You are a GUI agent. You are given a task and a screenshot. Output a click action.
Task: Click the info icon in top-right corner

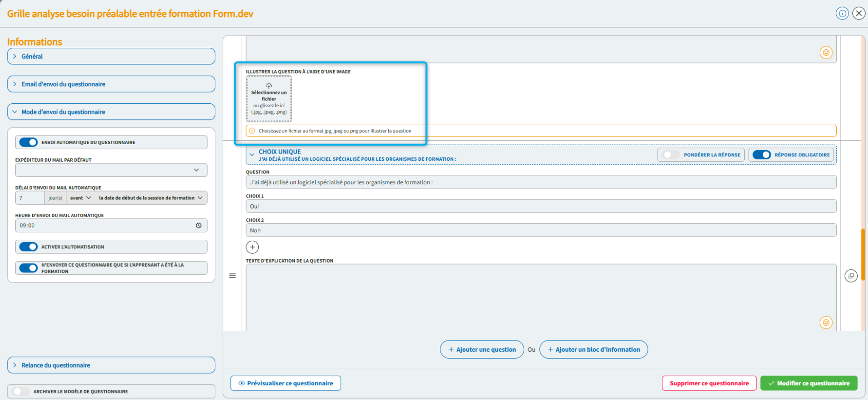[842, 13]
